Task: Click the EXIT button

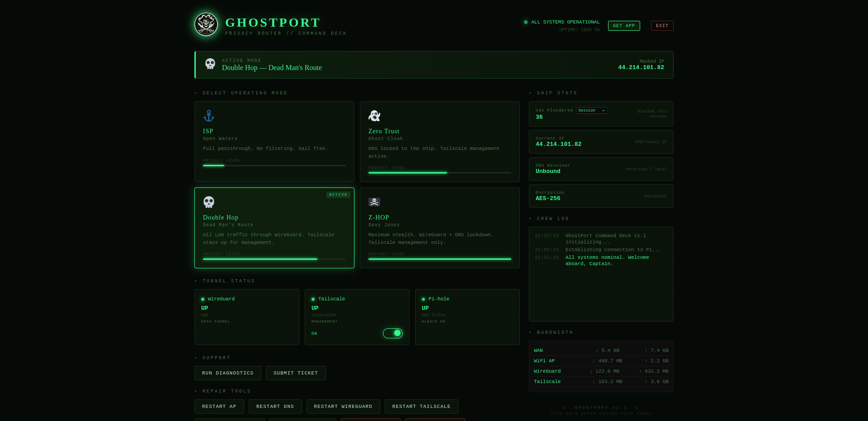Action: tap(662, 26)
